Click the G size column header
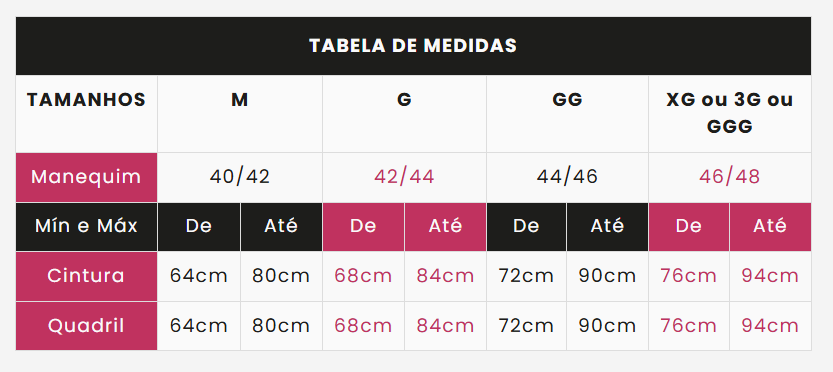Viewport: 833px width, 372px height. point(404,114)
